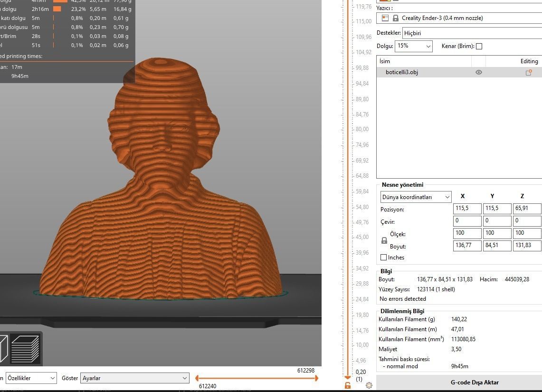The image size is (542, 392).
Task: Open the Dünya koordinatları dropdown
Action: pos(416,197)
